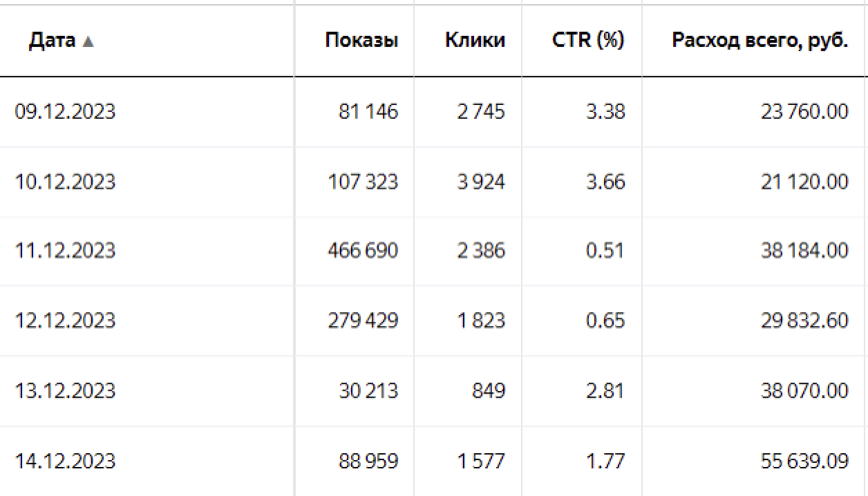Select the 12.12.2023 date cell
The width and height of the screenshot is (868, 496).
coord(65,321)
